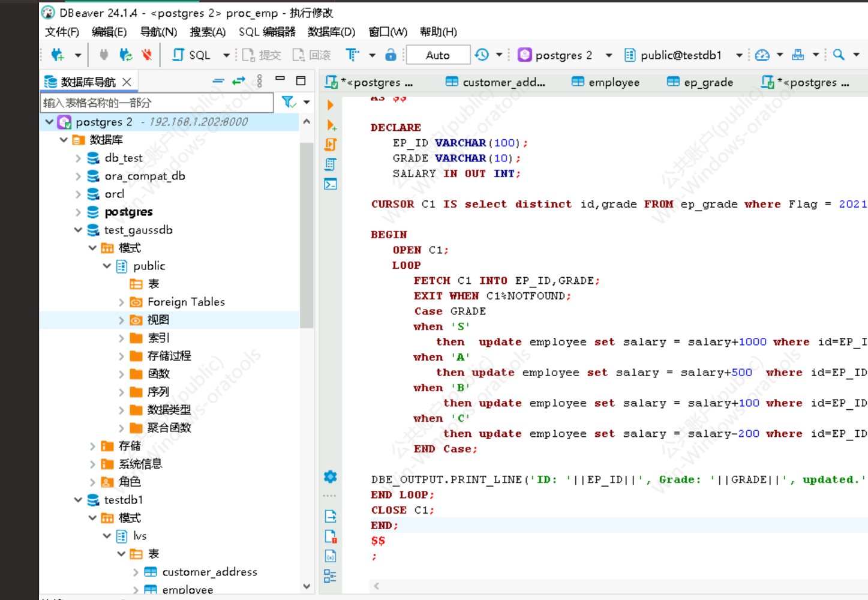Toggle the Auto commit mode box

(x=438, y=55)
